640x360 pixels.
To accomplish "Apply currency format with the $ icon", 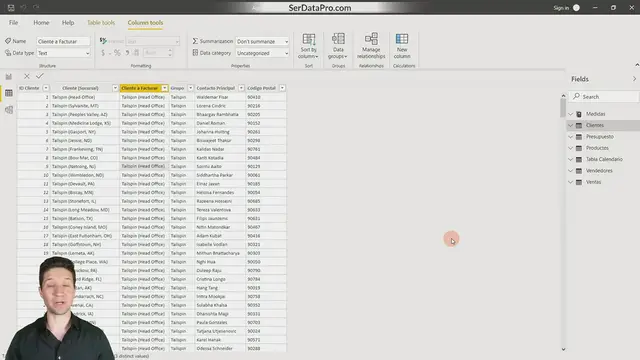I will (103, 53).
